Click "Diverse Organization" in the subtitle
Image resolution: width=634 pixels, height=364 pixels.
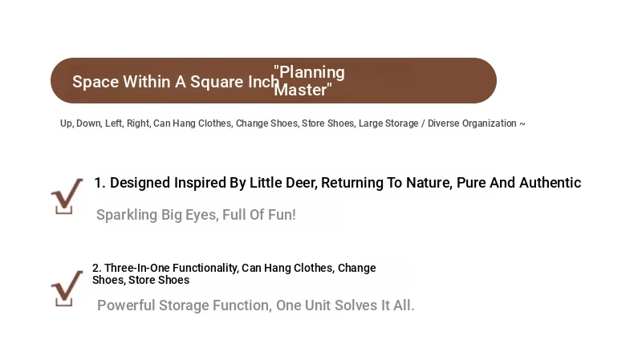(x=472, y=123)
